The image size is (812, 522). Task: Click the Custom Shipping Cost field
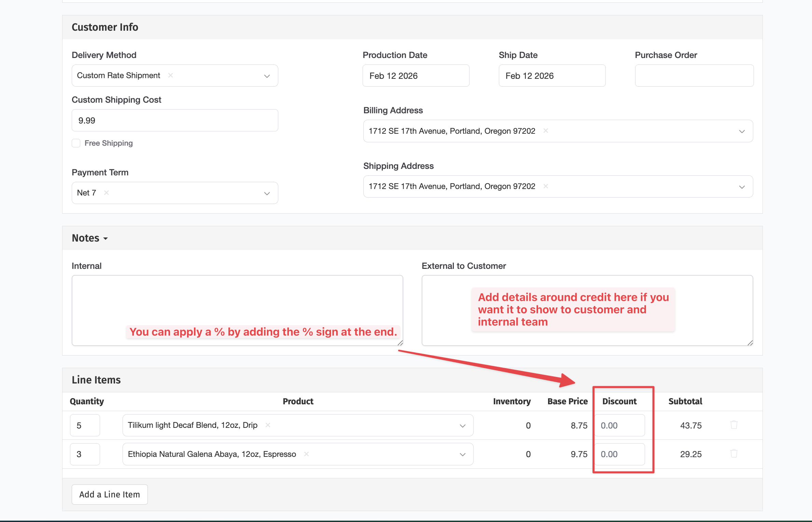174,120
